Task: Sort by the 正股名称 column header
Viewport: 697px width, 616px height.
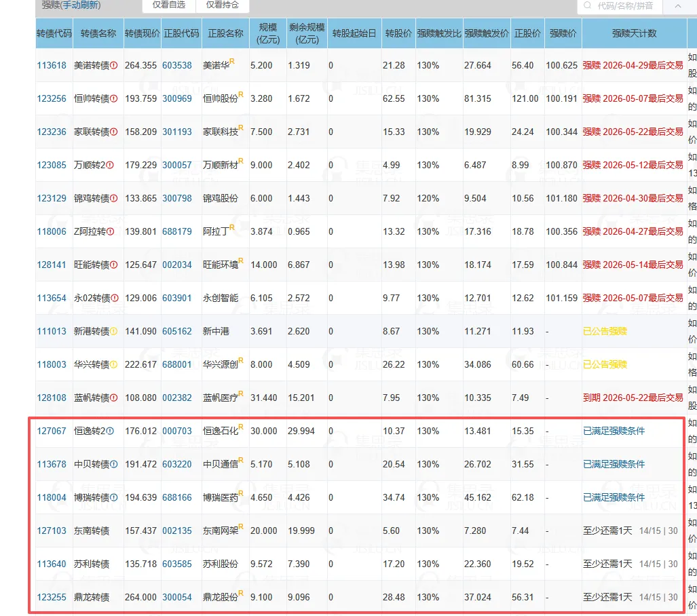Action: [x=225, y=33]
